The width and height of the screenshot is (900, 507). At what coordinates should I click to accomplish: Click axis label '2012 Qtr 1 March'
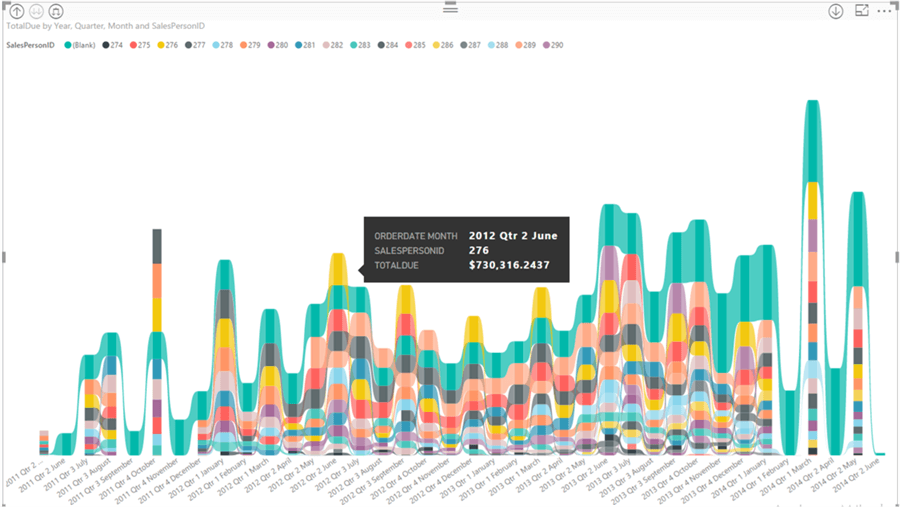[x=242, y=476]
